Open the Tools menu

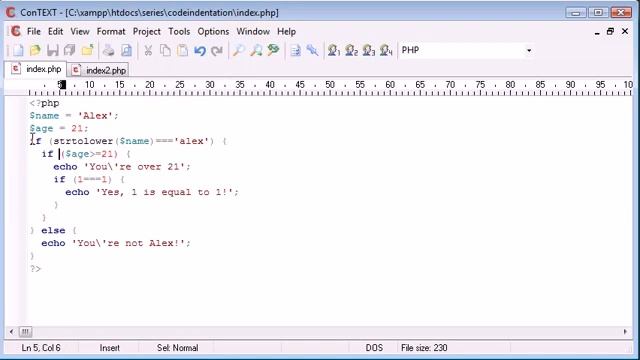point(179,31)
